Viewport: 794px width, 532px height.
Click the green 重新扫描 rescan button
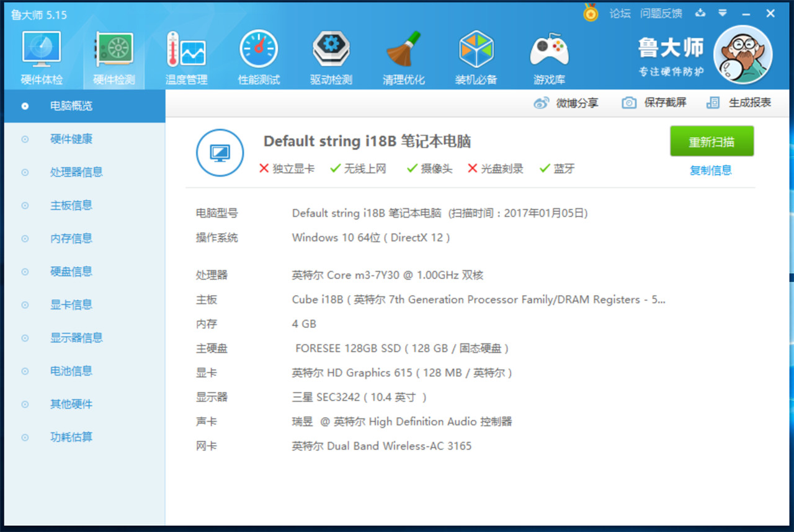pyautogui.click(x=711, y=141)
